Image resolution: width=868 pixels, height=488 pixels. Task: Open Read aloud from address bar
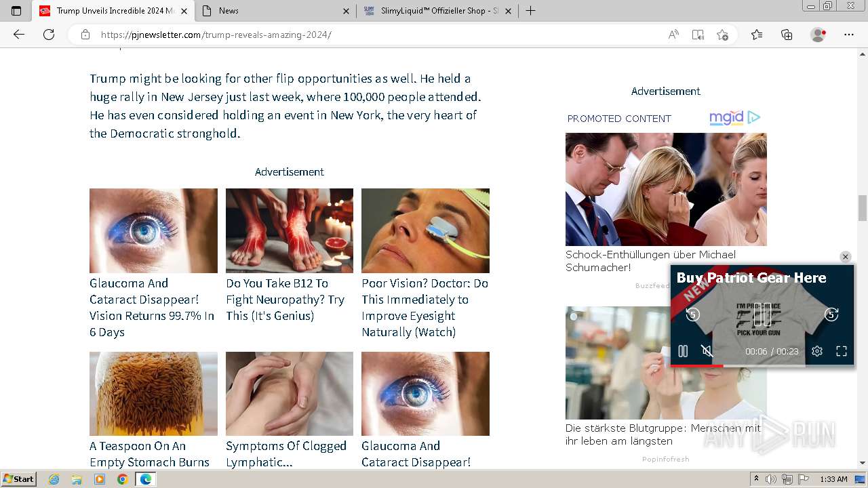673,35
